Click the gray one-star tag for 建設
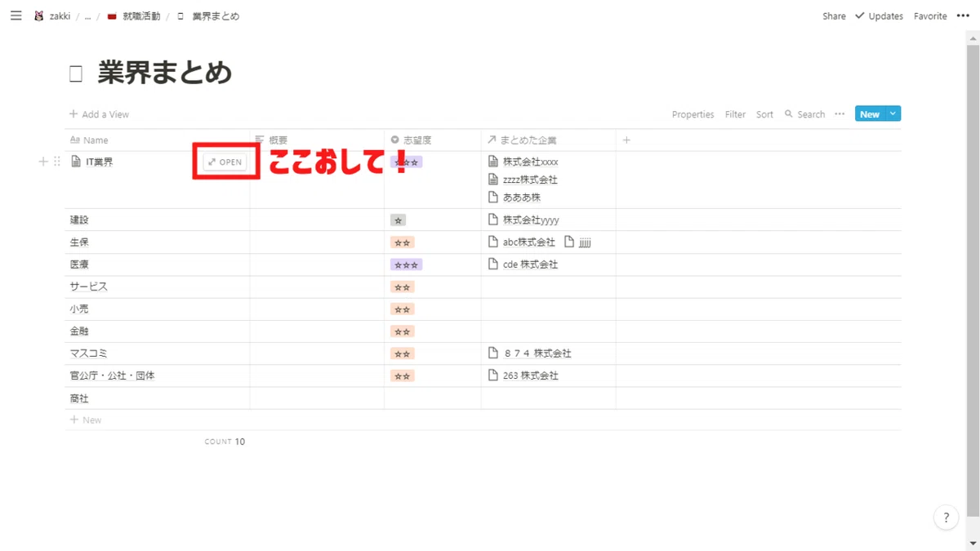 [398, 220]
